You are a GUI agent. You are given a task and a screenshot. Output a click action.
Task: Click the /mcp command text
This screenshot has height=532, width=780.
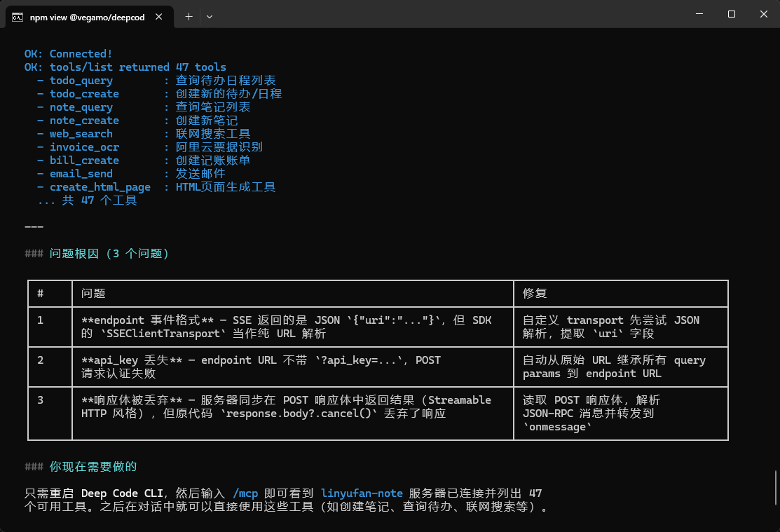[x=245, y=493]
